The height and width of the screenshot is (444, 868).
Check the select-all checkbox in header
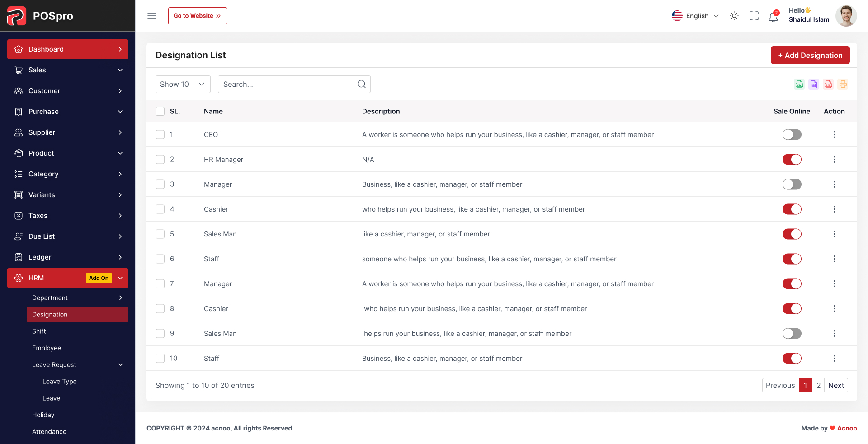pyautogui.click(x=160, y=111)
